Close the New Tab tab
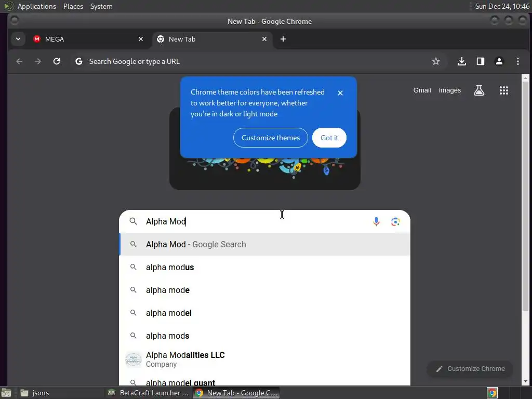Image resolution: width=532 pixels, height=399 pixels. click(264, 39)
